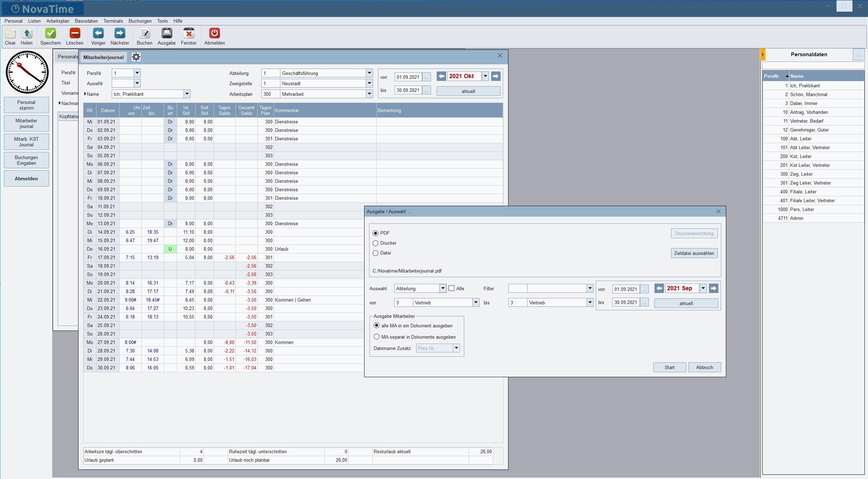Screen dimensions: 868x479
Task: Open Ausgabe printer icon in toolbar
Action: point(167,34)
